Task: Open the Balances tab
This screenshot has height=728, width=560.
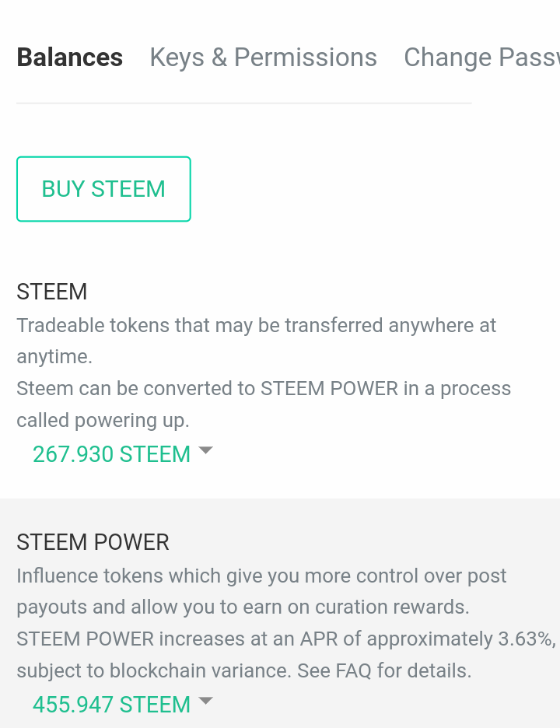Action: pyautogui.click(x=69, y=58)
